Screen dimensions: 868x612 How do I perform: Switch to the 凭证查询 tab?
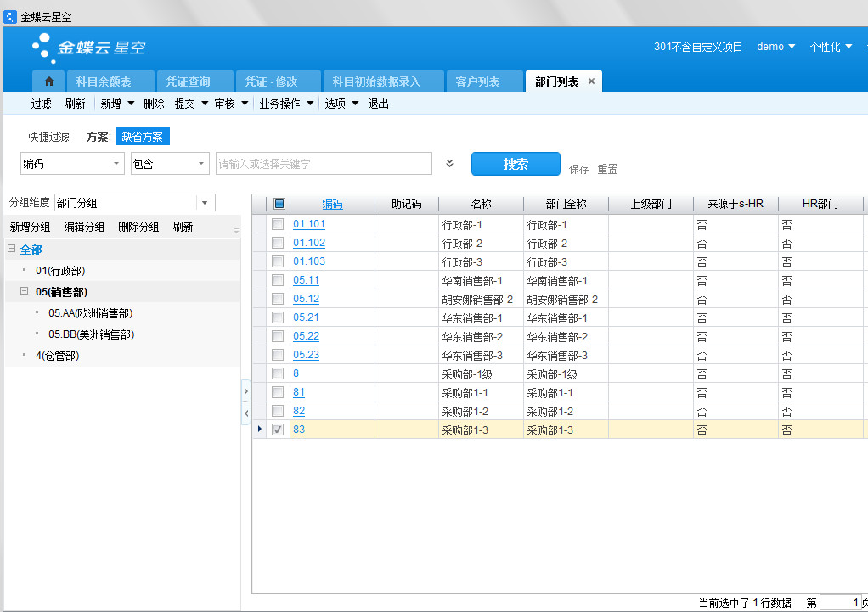coord(188,81)
